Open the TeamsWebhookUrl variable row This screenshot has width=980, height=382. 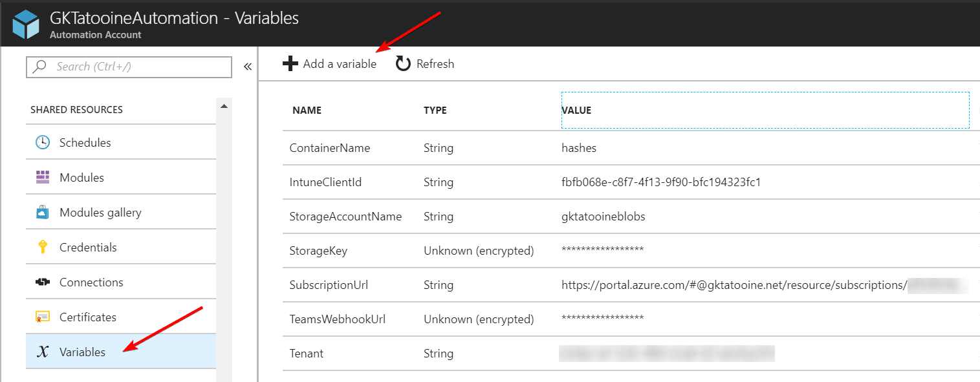tap(631, 319)
